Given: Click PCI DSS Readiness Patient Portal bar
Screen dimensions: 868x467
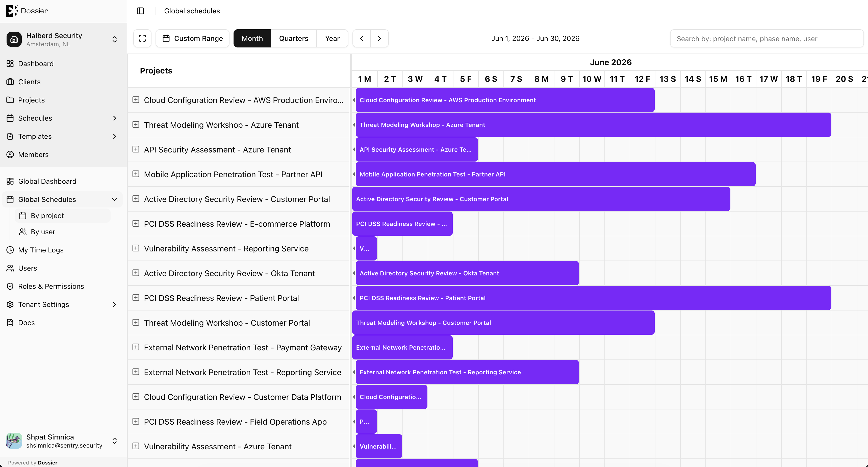Looking at the screenshot, I should [593, 298].
